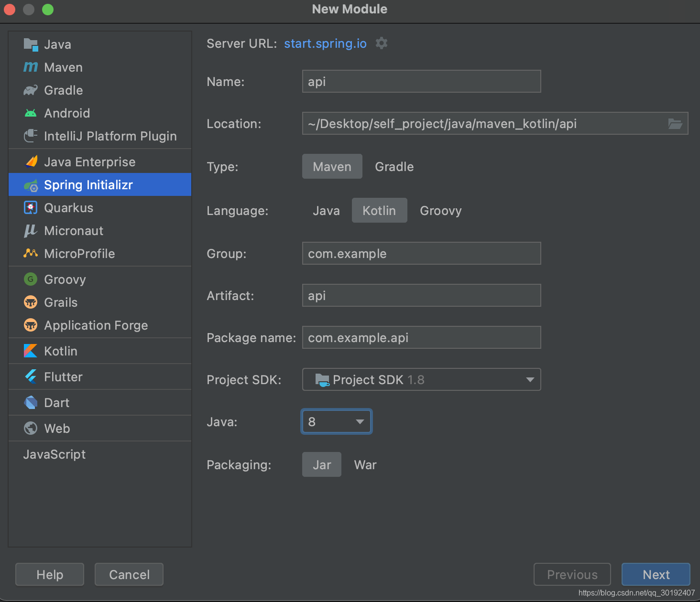Screen dimensions: 700x602
Task: Select Gradle in the sidebar list
Action: [100, 90]
